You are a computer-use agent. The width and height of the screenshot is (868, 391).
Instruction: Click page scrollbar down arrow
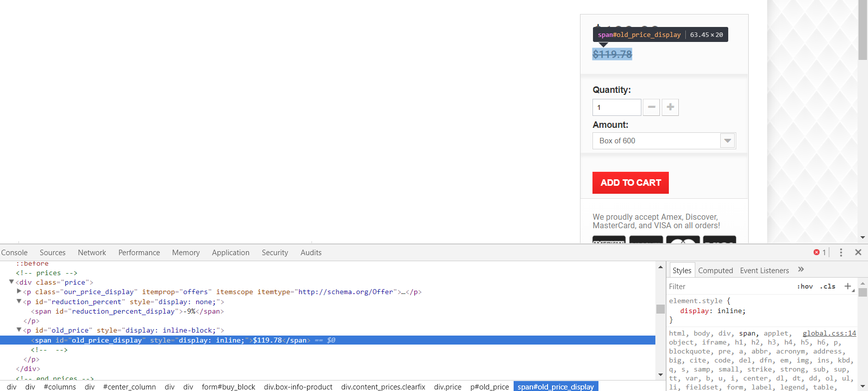tap(863, 237)
